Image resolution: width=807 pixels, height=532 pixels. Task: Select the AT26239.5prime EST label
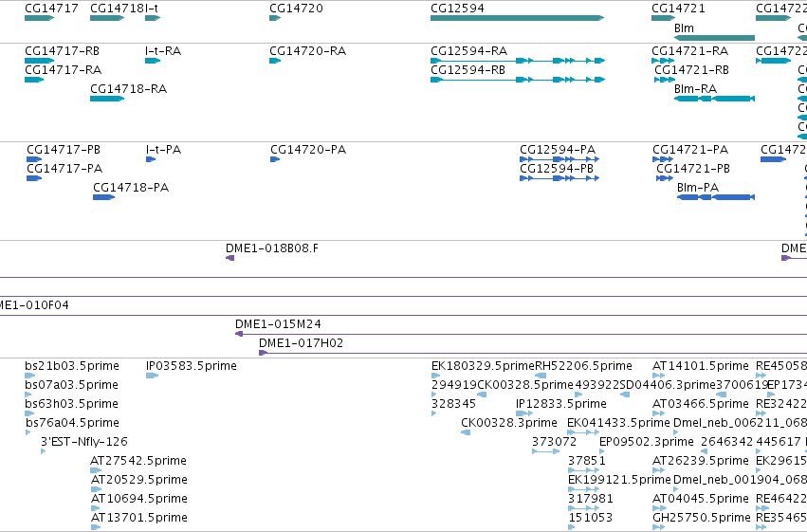tap(701, 462)
